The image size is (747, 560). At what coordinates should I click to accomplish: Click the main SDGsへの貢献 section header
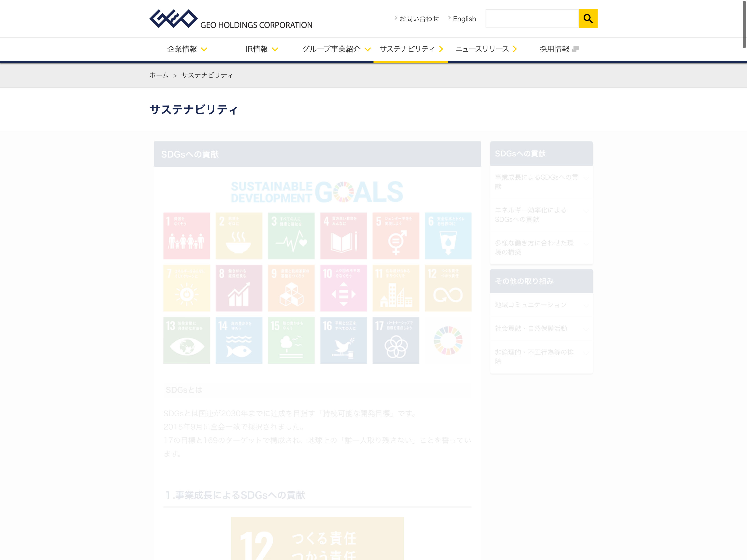click(317, 154)
